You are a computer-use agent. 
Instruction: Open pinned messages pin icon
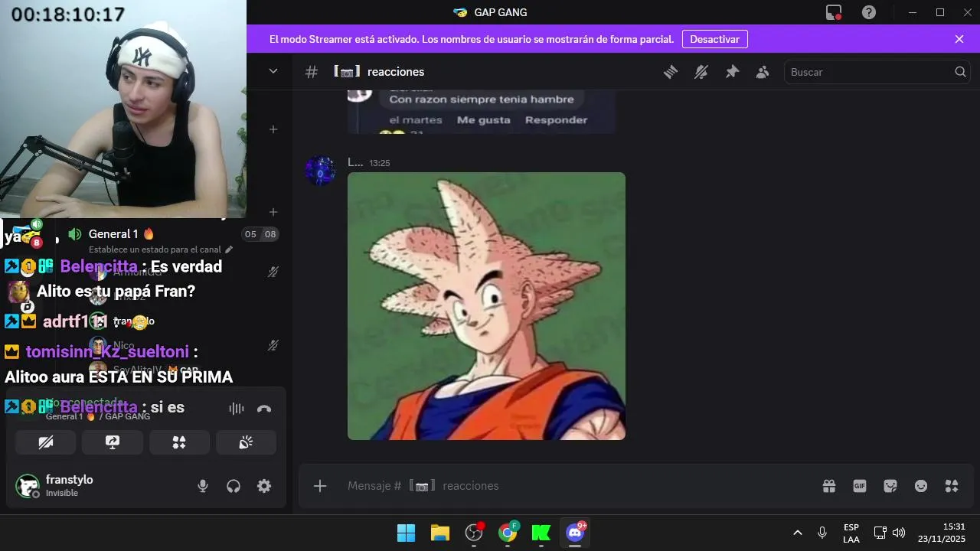coord(732,72)
